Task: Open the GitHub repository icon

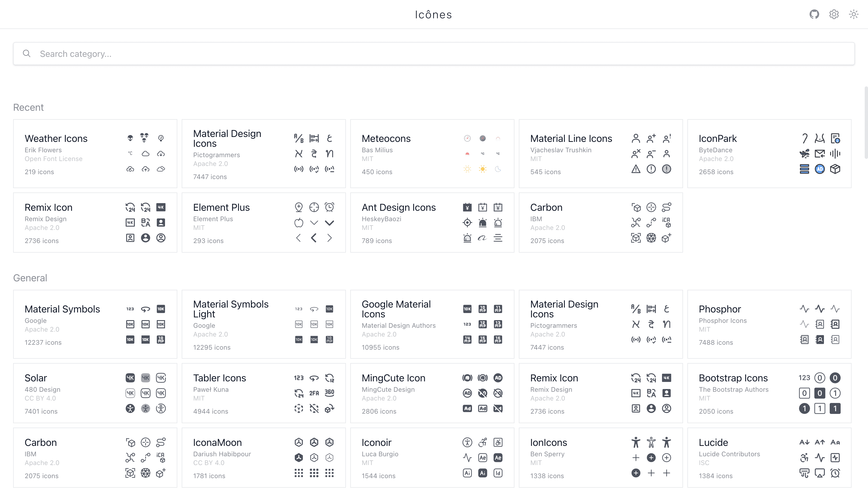Action: point(814,14)
